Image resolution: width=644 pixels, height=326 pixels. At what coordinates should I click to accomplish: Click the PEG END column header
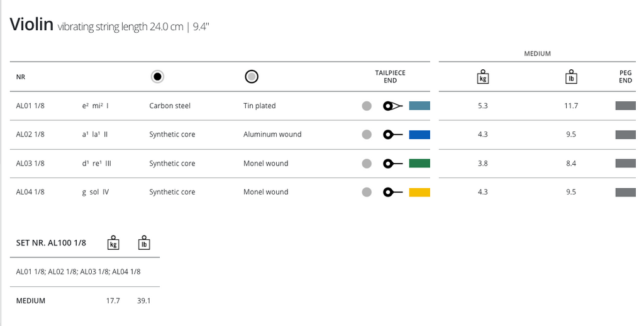(626, 76)
